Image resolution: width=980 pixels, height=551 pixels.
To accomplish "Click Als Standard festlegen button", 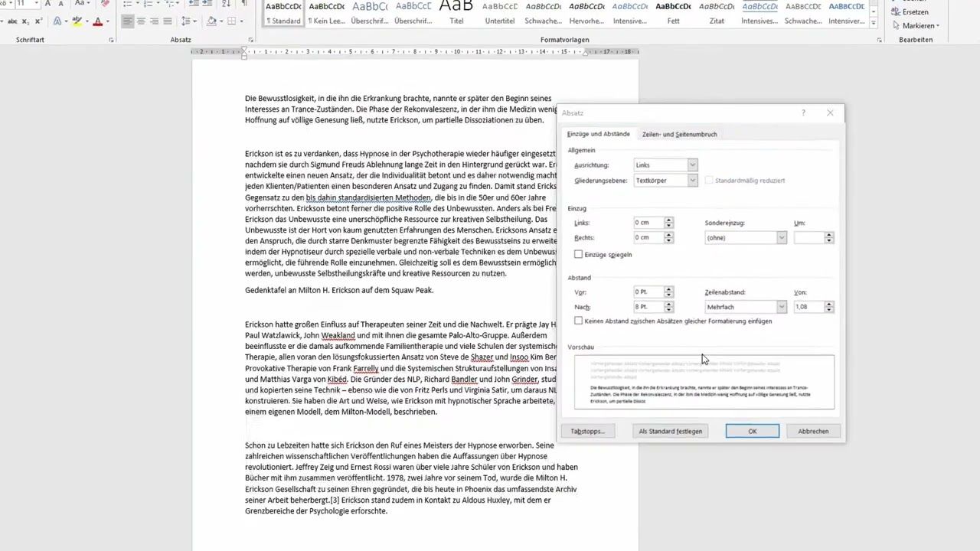I will pyautogui.click(x=671, y=431).
